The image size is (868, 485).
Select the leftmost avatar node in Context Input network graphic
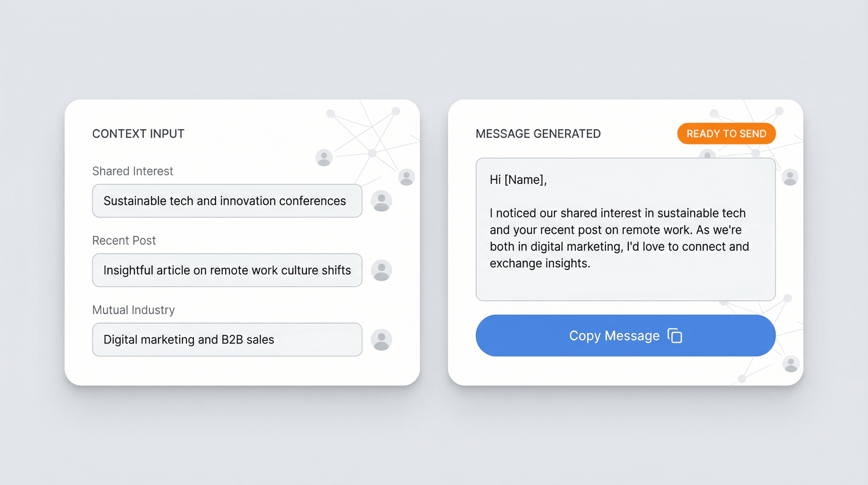[324, 158]
